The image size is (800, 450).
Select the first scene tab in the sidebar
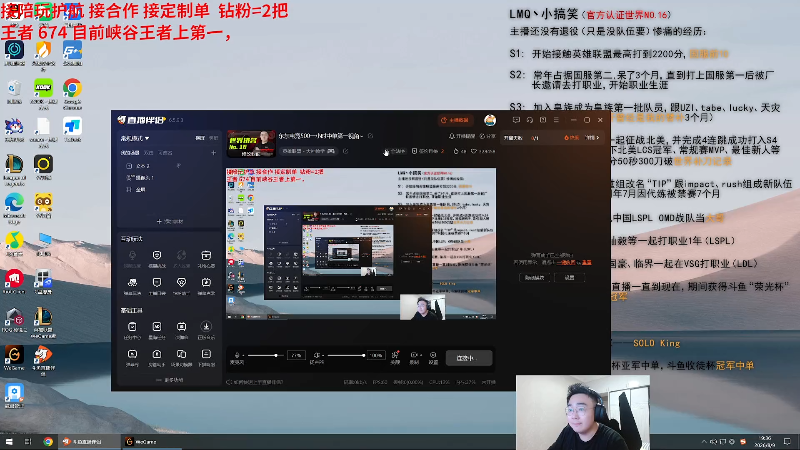(x=130, y=153)
